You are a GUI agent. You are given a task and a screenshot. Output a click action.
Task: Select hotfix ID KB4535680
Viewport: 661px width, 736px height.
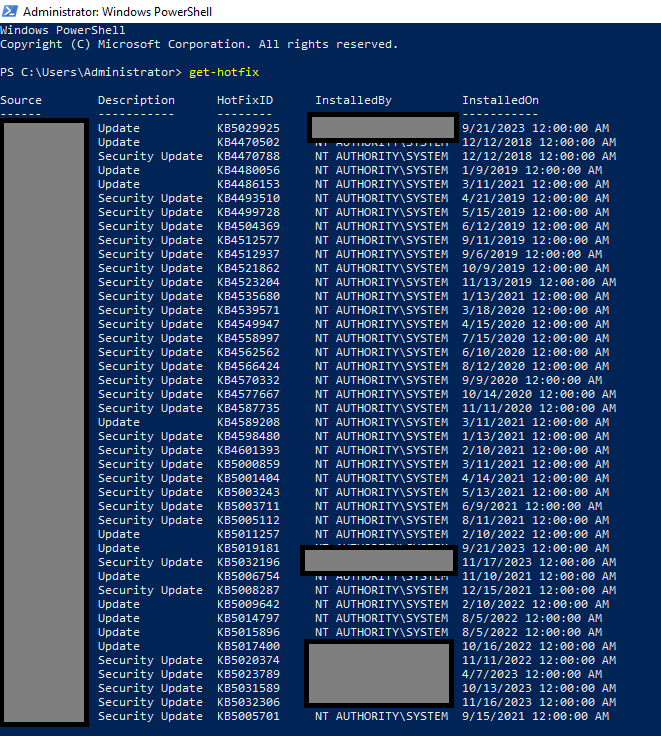coord(248,296)
